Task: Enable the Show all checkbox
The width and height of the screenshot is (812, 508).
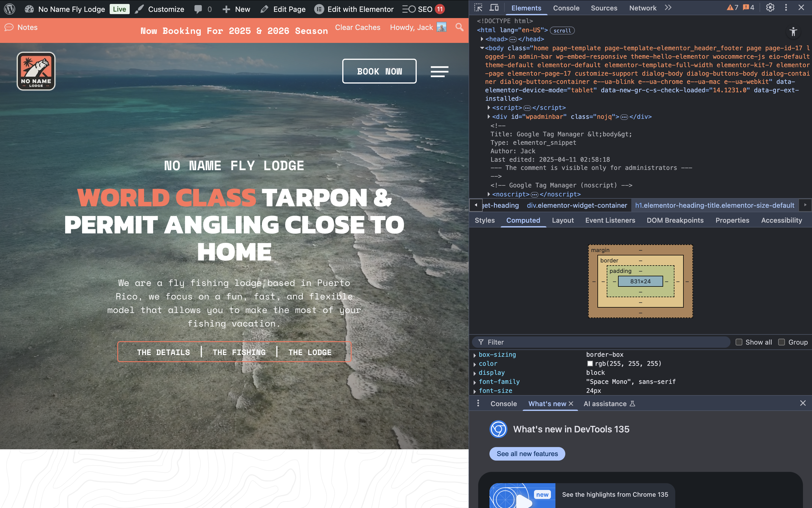Action: [x=738, y=342]
